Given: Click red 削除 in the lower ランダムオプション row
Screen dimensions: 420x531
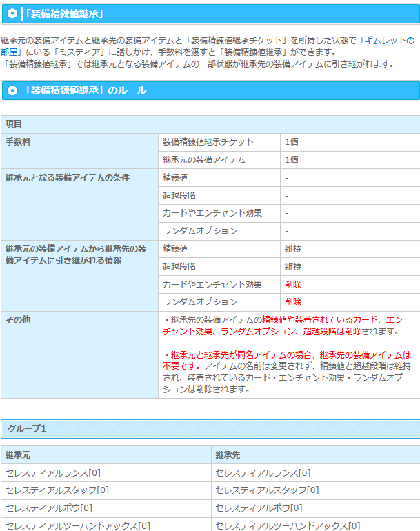Looking at the screenshot, I should (293, 302).
